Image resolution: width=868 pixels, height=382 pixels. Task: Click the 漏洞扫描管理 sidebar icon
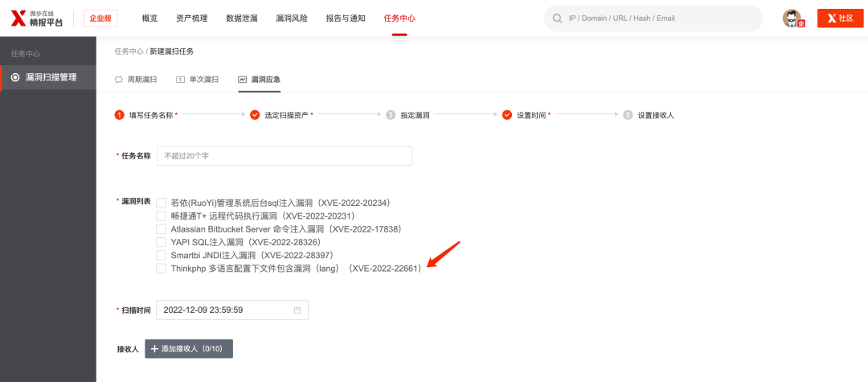(x=15, y=77)
